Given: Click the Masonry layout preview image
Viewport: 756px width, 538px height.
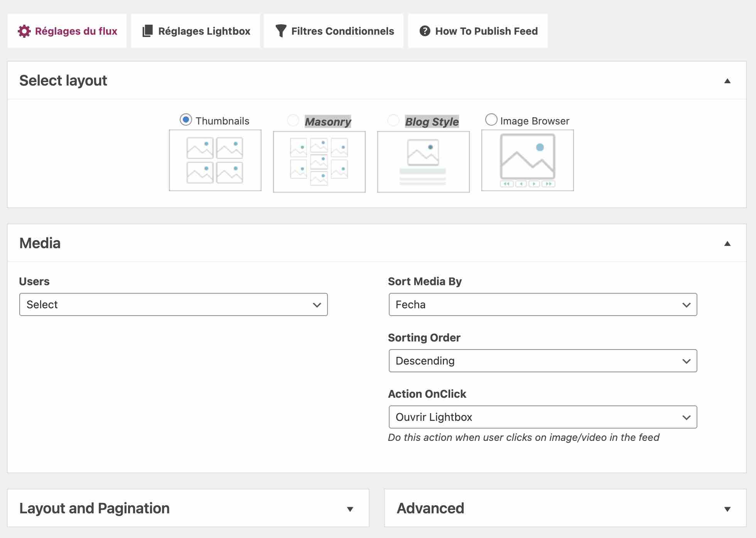Looking at the screenshot, I should [319, 161].
